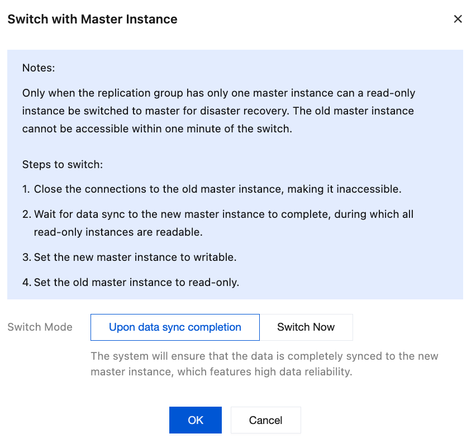The width and height of the screenshot is (476, 448).
Task: Click the hint line about high data reliability
Action: click(x=221, y=371)
